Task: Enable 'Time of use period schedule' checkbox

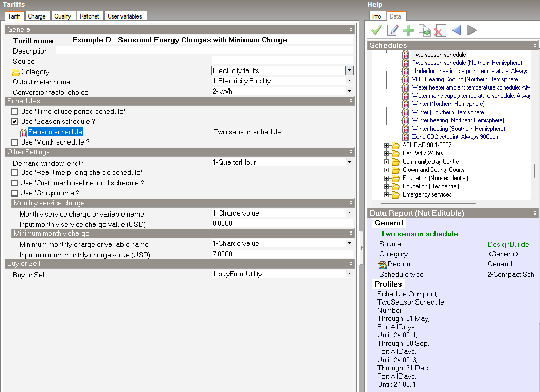Action: pyautogui.click(x=15, y=111)
